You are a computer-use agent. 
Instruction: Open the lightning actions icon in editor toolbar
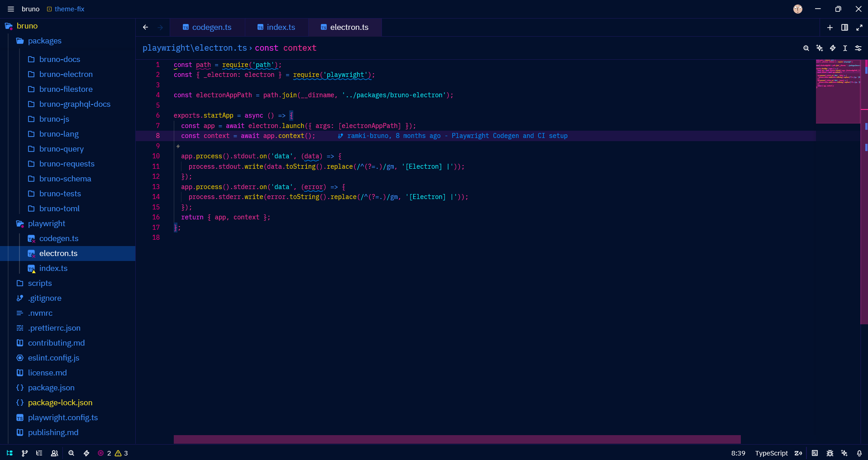833,48
